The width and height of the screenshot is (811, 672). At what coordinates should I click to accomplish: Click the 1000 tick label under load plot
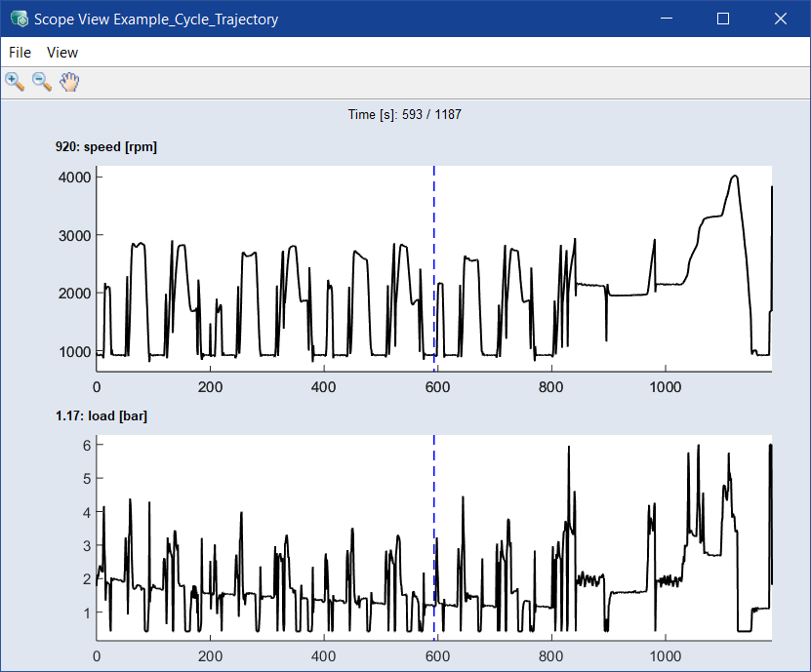[x=666, y=656]
